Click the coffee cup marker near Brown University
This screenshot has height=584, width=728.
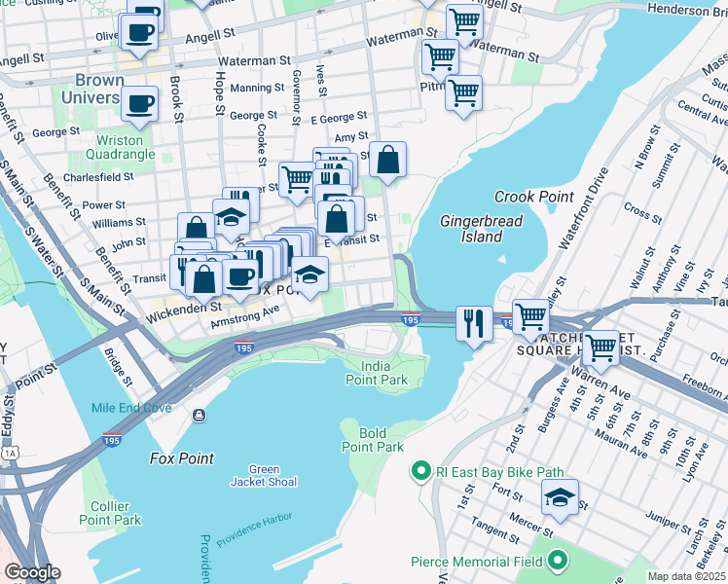click(139, 105)
